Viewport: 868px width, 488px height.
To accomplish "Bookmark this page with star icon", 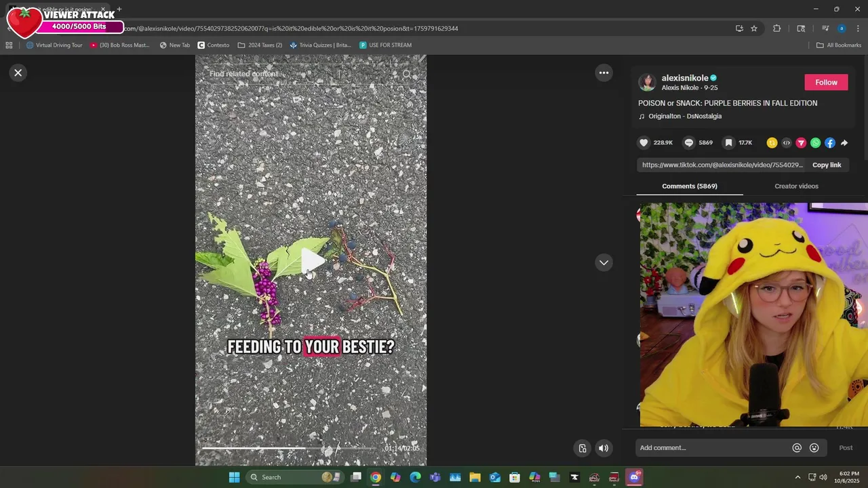I will tap(754, 28).
